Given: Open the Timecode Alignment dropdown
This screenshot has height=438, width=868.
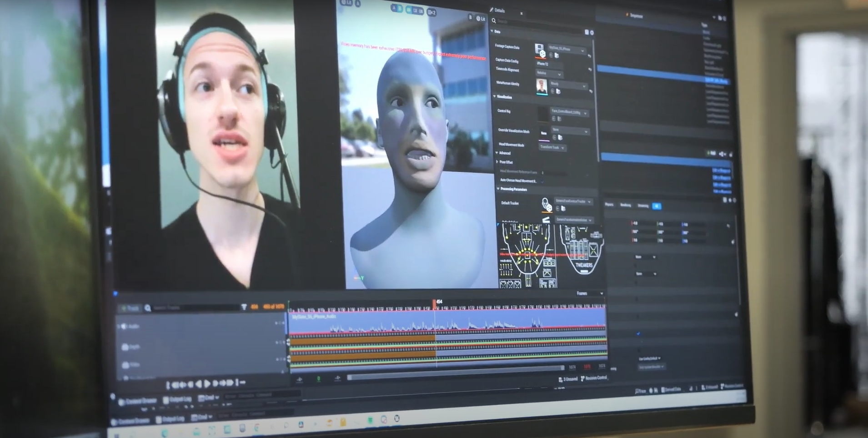Looking at the screenshot, I should coord(549,73).
